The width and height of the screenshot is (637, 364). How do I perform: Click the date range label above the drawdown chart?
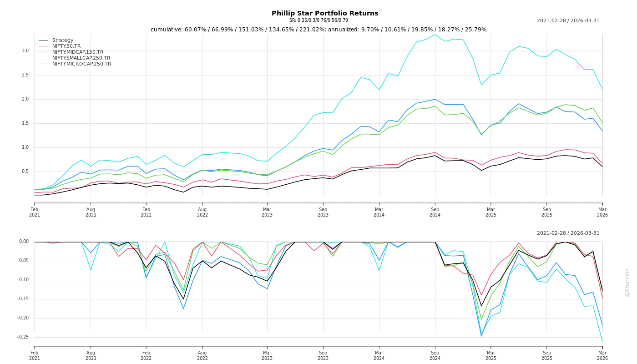click(x=568, y=233)
